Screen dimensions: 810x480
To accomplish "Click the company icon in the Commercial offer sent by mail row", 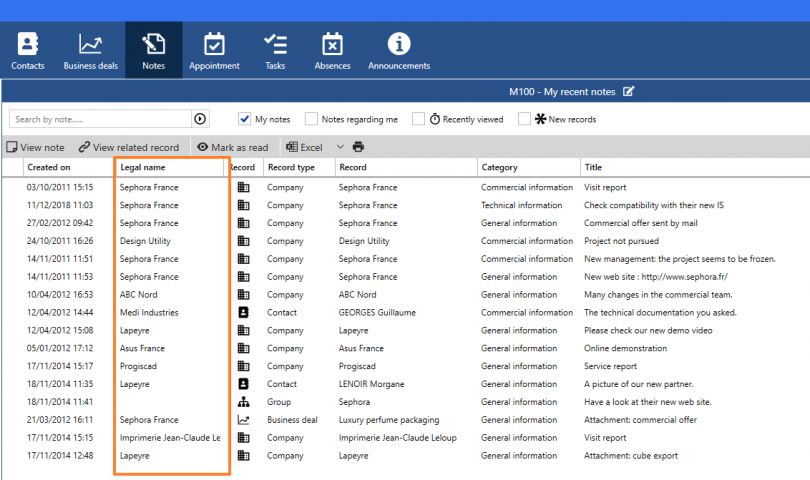I will coord(243,223).
